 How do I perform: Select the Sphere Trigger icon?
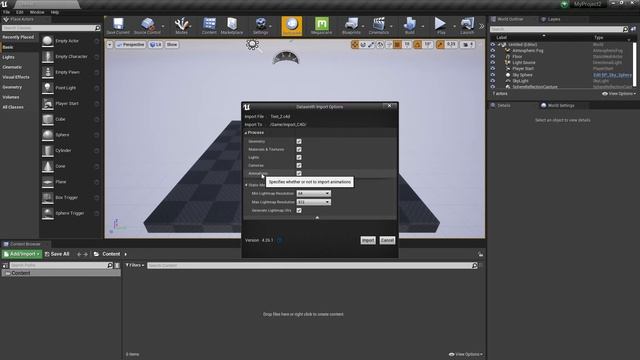47,213
